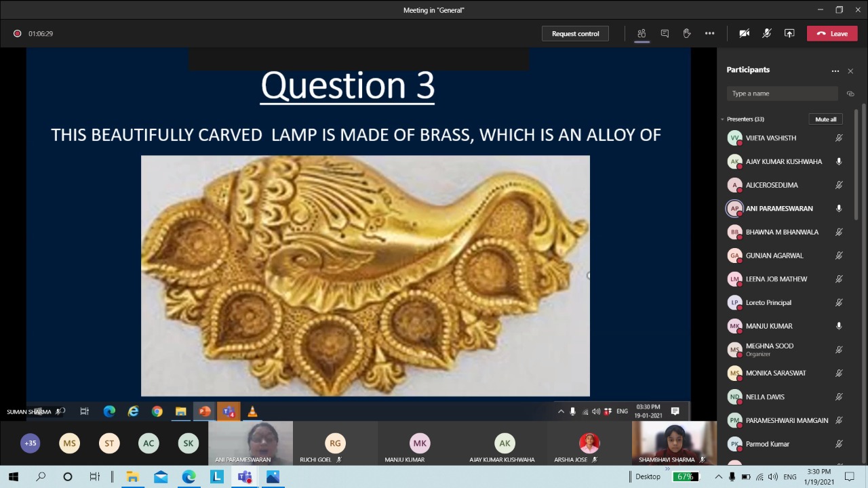Unmute microphone in the meeting toolbar
868x488 pixels.
(x=767, y=33)
